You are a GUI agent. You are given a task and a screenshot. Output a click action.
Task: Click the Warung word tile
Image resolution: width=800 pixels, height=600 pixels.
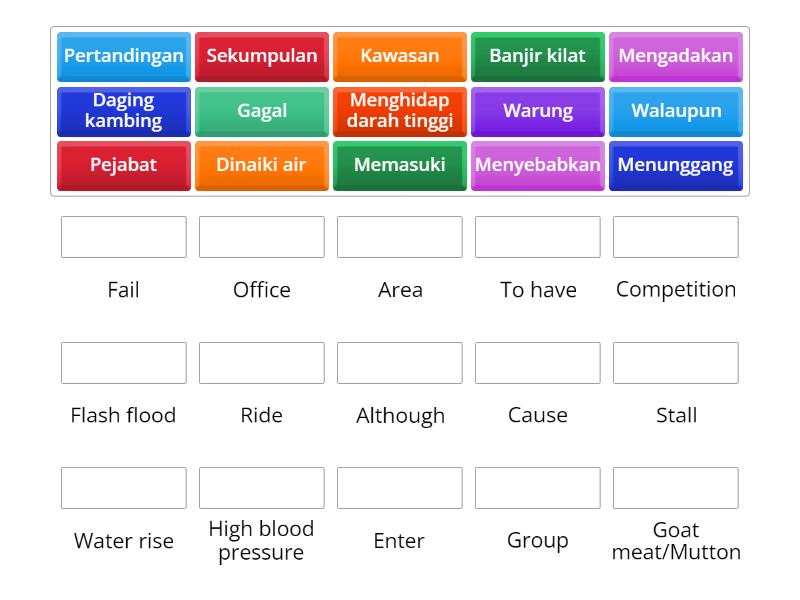pos(538,111)
